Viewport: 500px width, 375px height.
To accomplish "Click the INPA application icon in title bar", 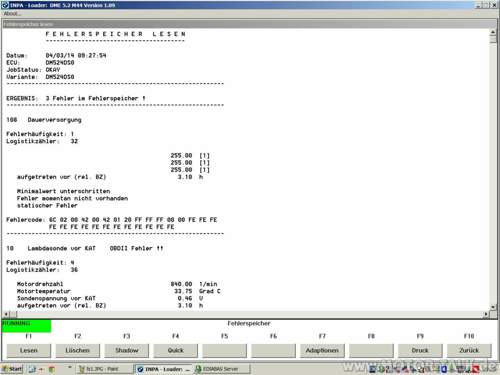I will pos(5,5).
